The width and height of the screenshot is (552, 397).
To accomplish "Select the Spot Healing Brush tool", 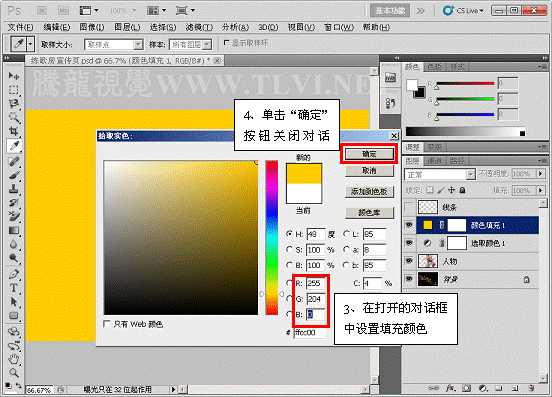I will pos(14,161).
